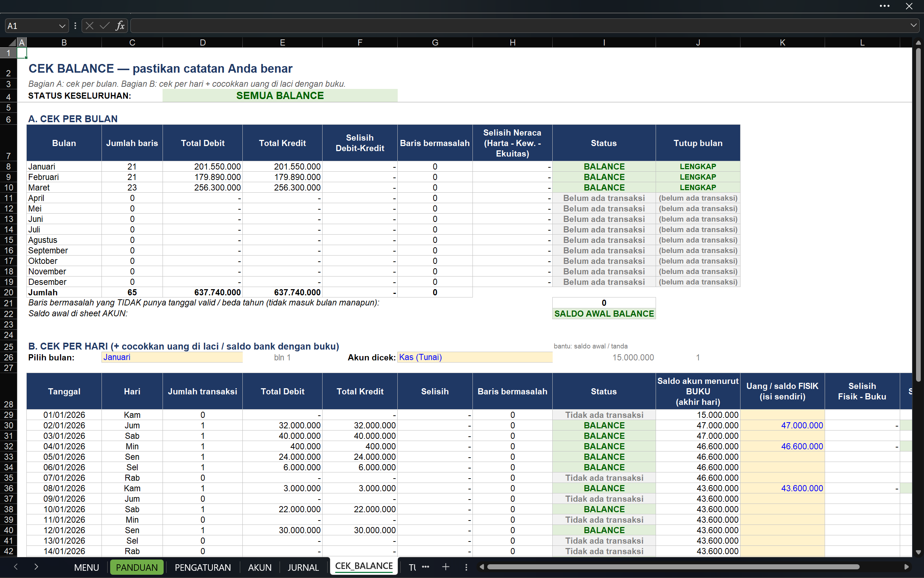The image size is (924, 578).
Task: Select row 20 header
Action: coord(8,292)
